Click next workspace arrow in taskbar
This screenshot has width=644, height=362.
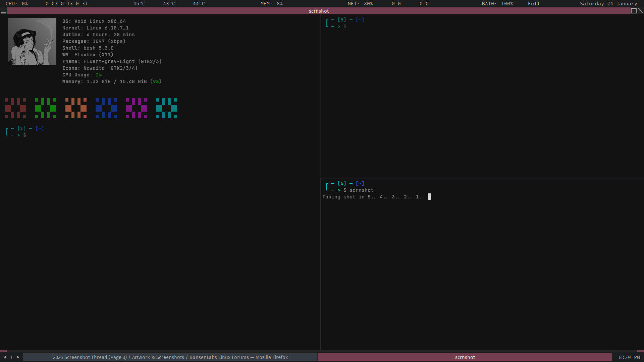(18, 357)
